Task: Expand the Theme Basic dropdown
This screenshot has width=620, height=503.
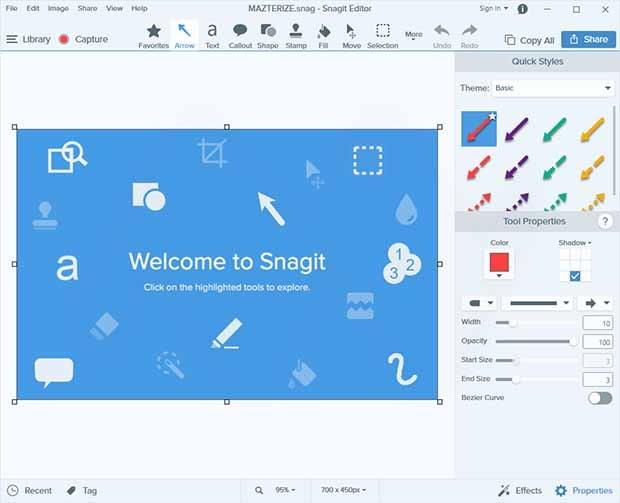Action: tap(553, 88)
